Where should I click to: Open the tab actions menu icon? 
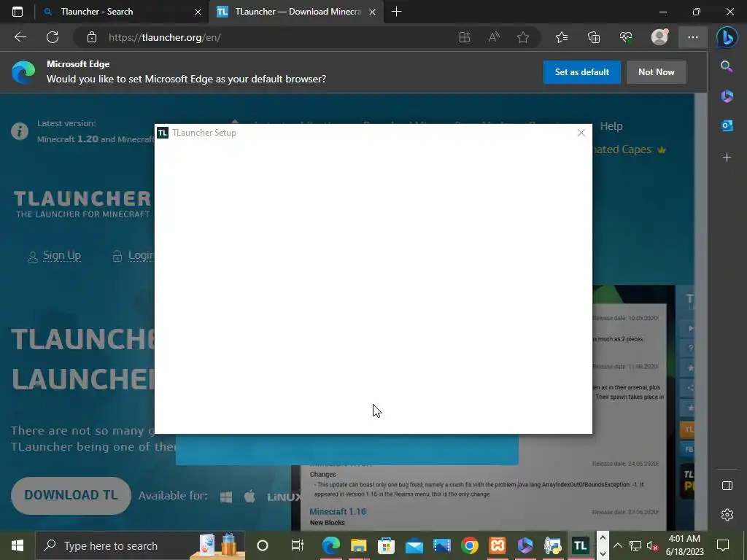click(x=18, y=12)
